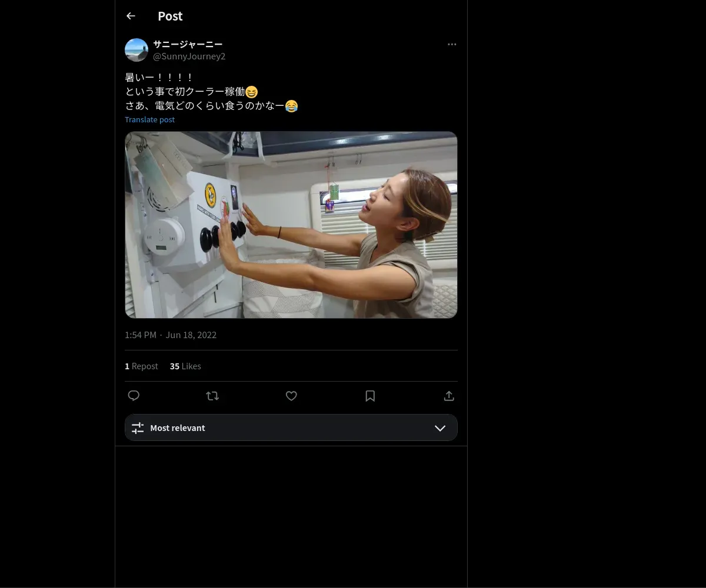Viewport: 706px width, 588px height.
Task: Click the filter sliders icon beside Most relevant
Action: click(138, 428)
